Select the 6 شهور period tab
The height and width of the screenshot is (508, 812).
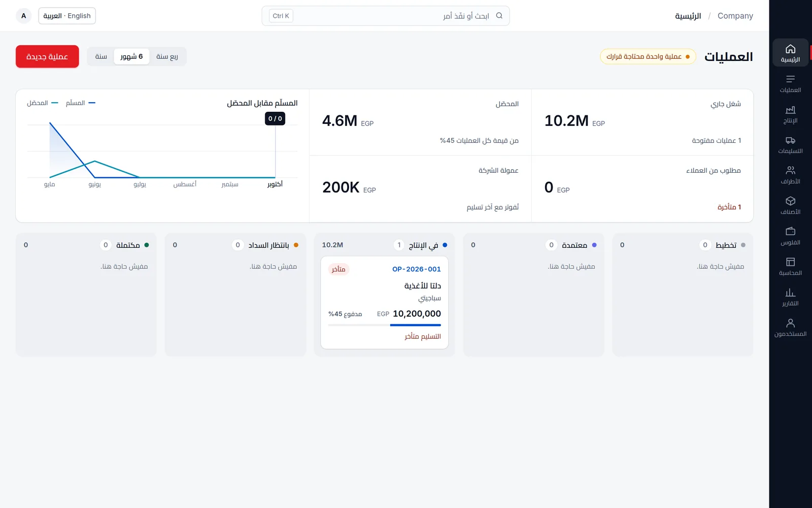(x=131, y=56)
